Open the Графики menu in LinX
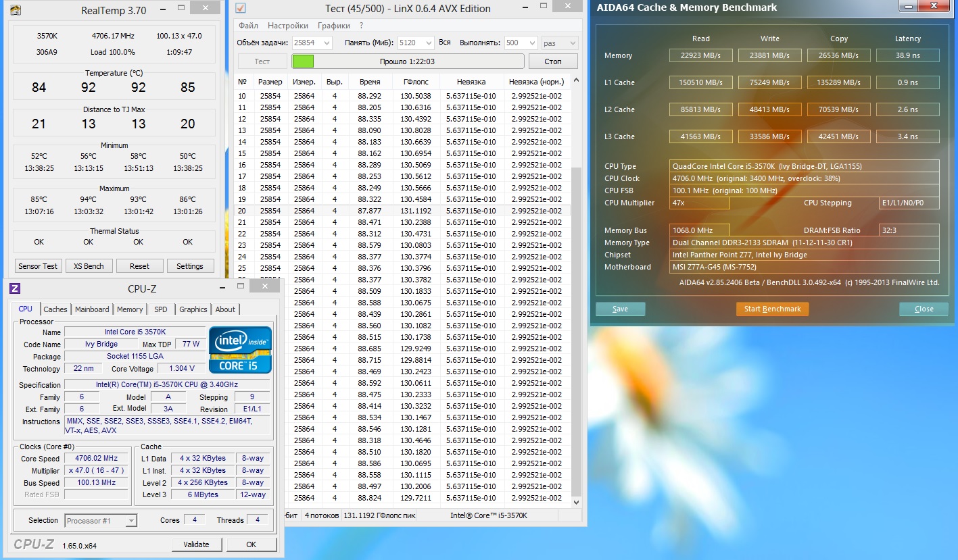Image resolution: width=958 pixels, height=560 pixels. click(x=333, y=26)
